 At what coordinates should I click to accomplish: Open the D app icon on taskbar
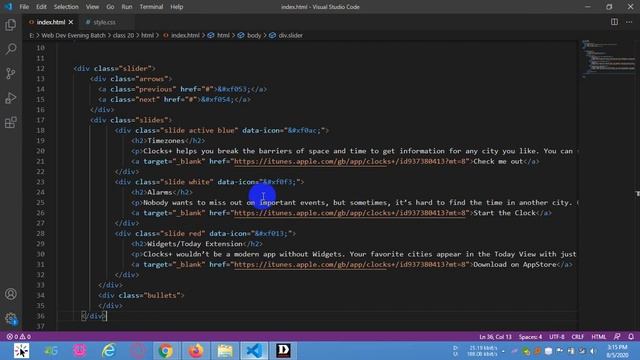point(284,351)
